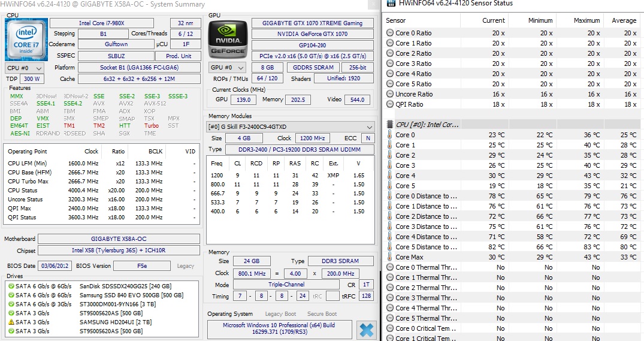Click the GIGABYTE GTX 1070 XTREME Gaming field
This screenshot has height=341, width=644.
point(313,23)
